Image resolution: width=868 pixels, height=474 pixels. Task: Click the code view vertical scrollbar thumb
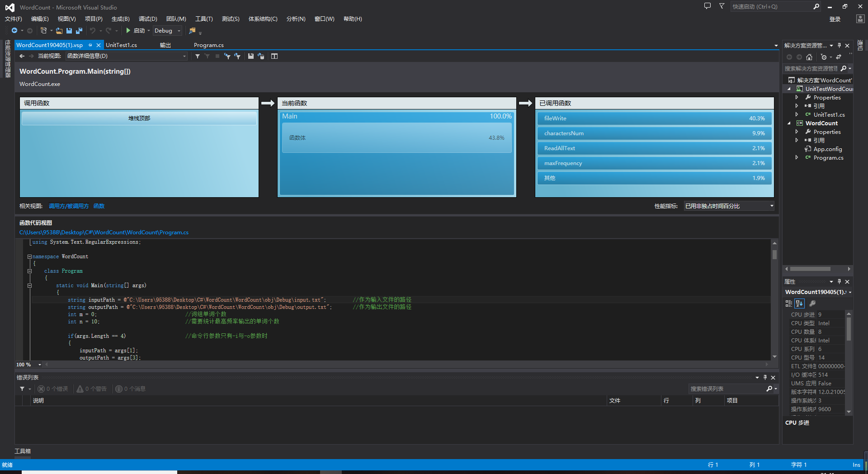point(774,255)
